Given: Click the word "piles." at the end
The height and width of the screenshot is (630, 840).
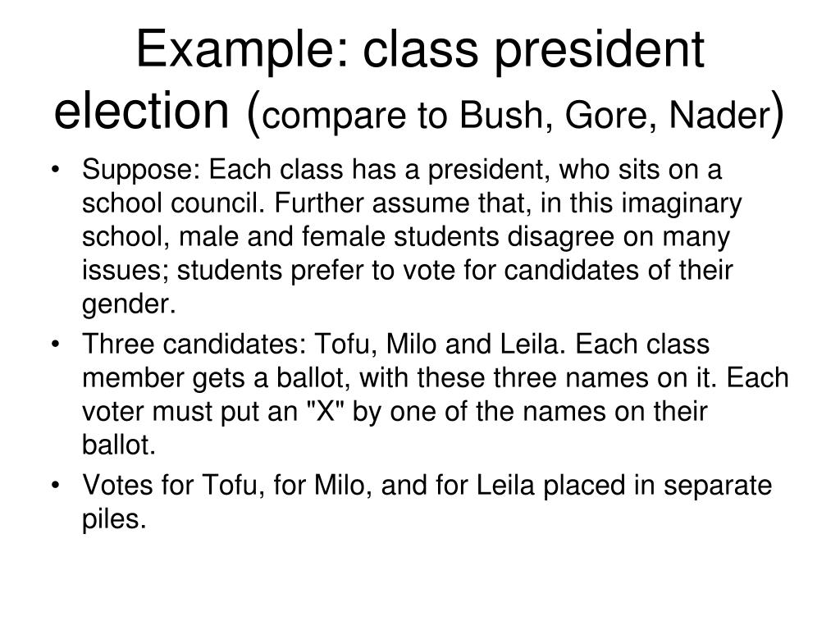Looking at the screenshot, I should 113,519.
